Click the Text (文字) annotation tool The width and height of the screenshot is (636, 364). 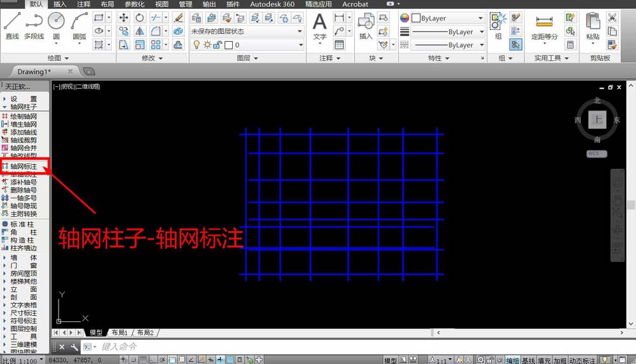point(320,26)
